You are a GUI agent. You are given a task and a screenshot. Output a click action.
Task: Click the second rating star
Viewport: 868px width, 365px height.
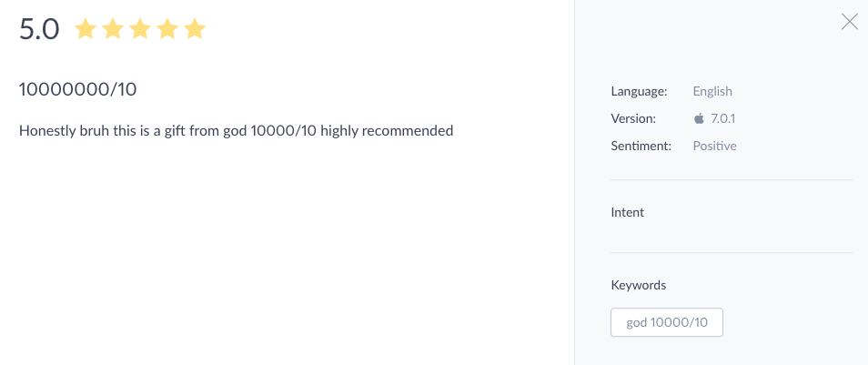tap(113, 29)
